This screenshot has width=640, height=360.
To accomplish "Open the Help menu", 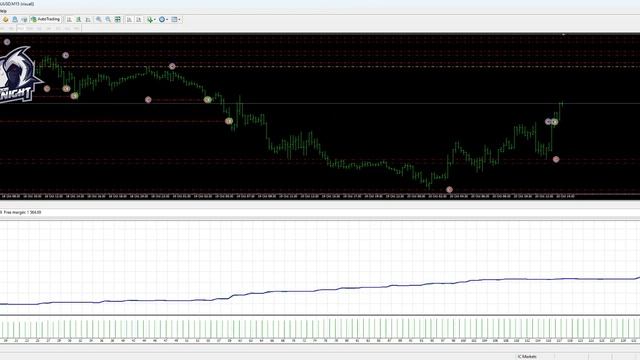I will [x=3, y=11].
